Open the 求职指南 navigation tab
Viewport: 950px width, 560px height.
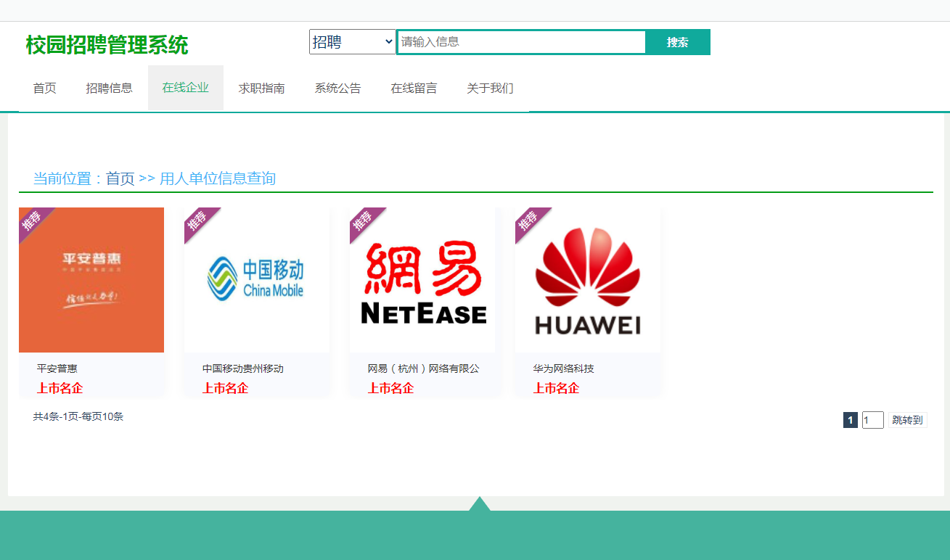[262, 88]
